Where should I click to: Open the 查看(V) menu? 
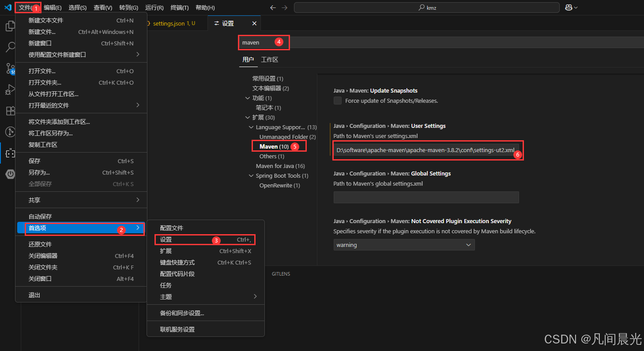(103, 7)
